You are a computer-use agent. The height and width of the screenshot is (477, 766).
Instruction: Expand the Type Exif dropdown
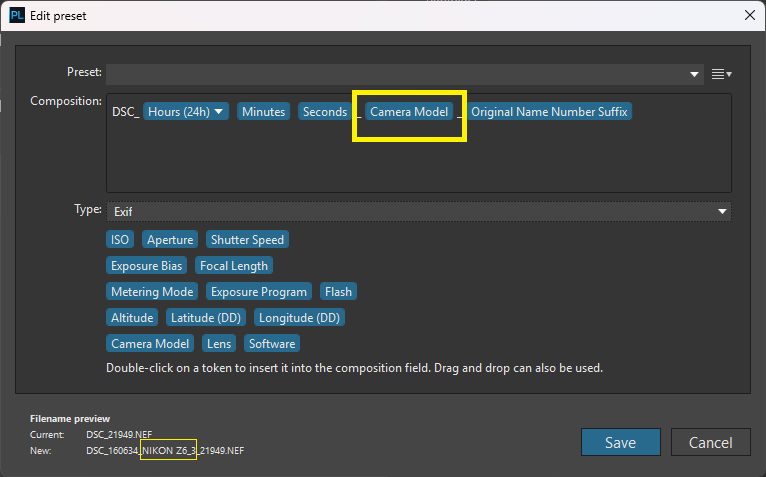tap(721, 212)
